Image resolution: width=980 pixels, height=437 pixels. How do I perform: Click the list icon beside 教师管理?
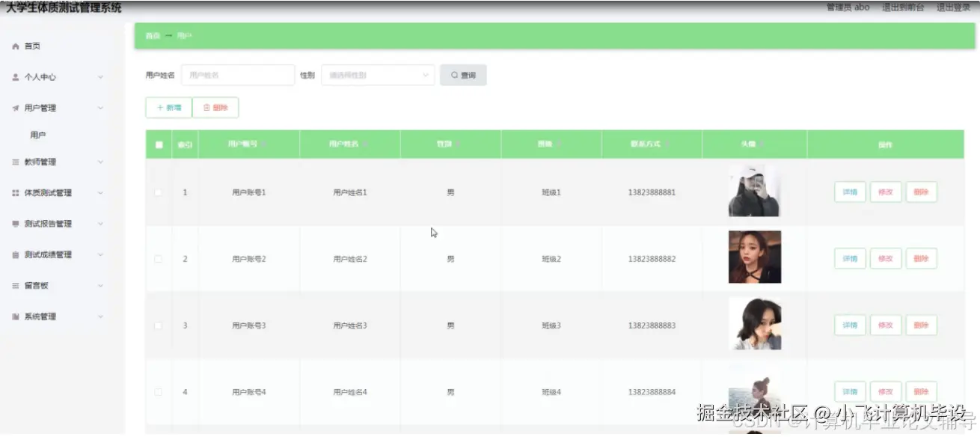15,162
